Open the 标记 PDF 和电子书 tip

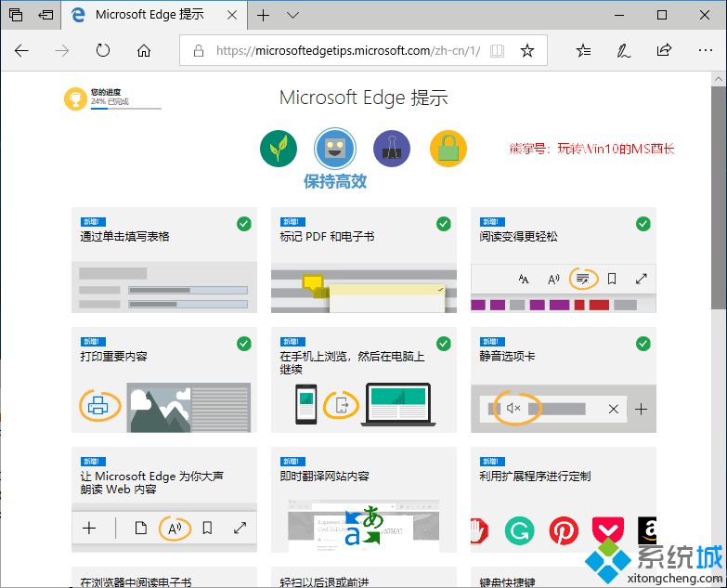pos(364,260)
